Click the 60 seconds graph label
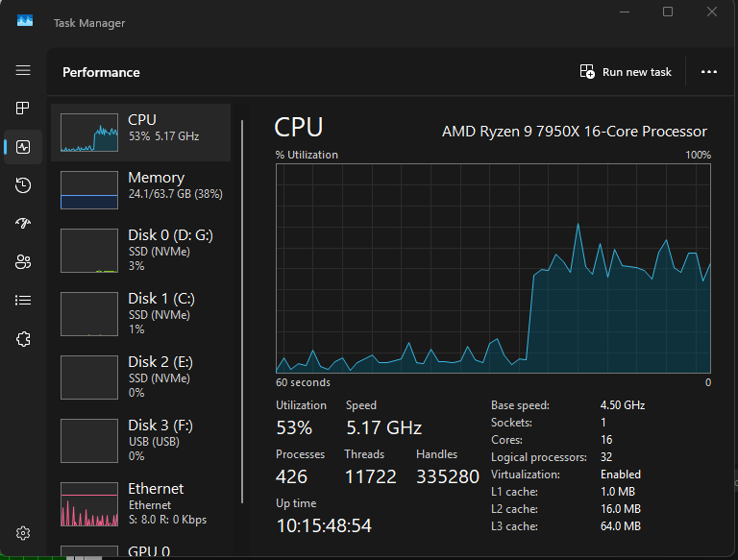The image size is (738, 560). [x=303, y=382]
